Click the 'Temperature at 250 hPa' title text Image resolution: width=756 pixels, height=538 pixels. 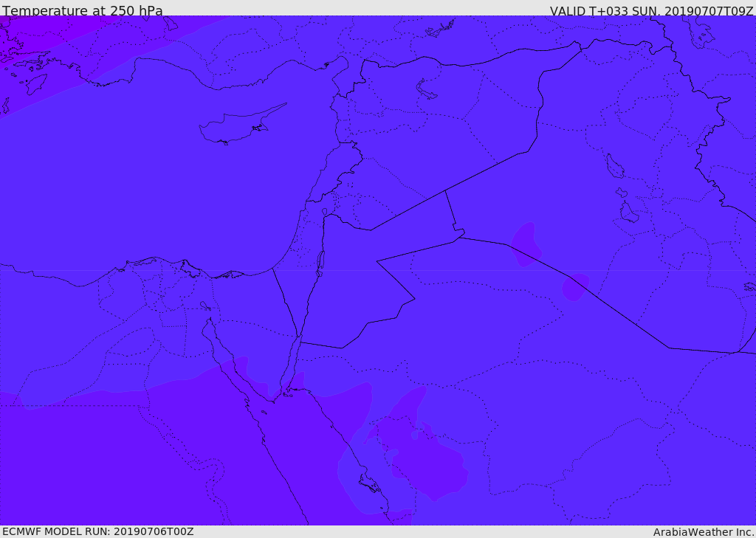point(83,10)
